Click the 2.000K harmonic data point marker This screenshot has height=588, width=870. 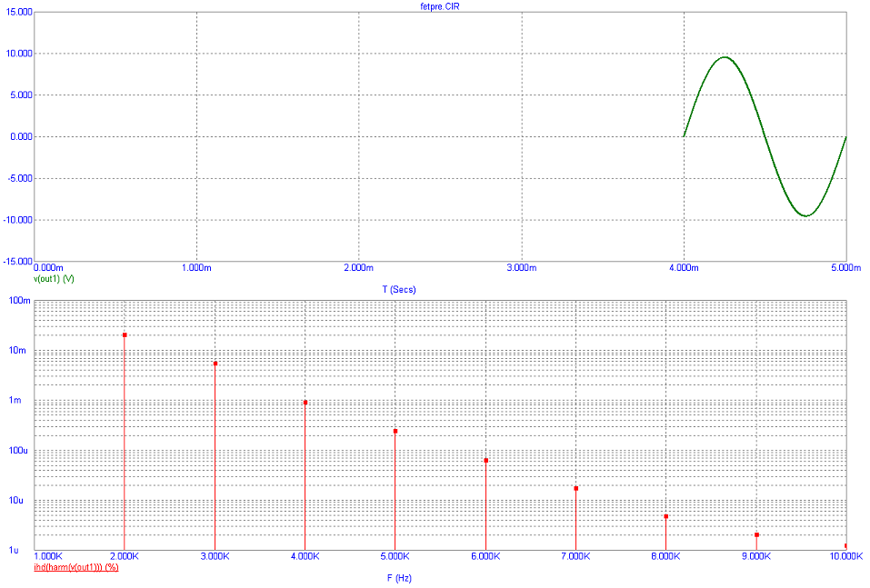[x=125, y=335]
